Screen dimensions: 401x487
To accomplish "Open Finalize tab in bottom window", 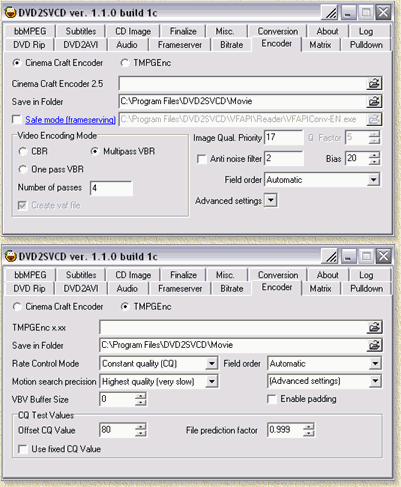I will coord(183,275).
